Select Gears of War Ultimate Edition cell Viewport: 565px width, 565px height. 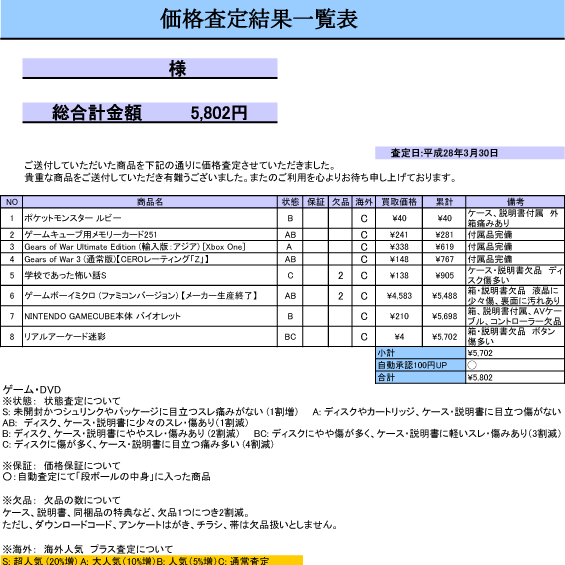point(150,247)
